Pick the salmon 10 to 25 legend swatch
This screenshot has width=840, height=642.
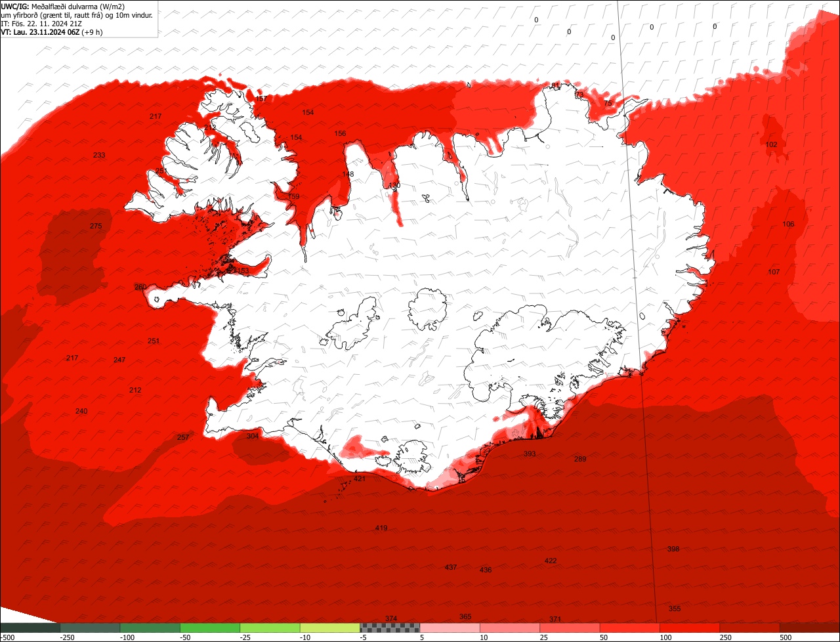pos(511,628)
